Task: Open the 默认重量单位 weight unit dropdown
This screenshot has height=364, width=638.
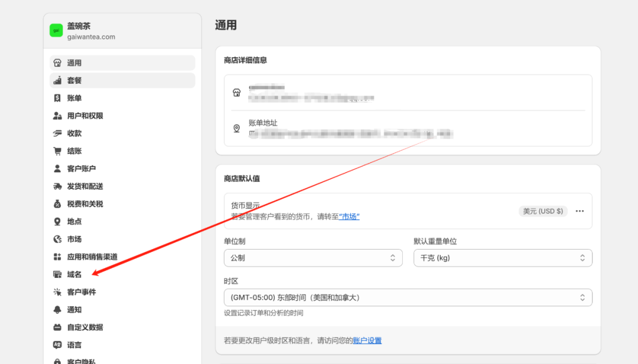Action: coord(502,258)
